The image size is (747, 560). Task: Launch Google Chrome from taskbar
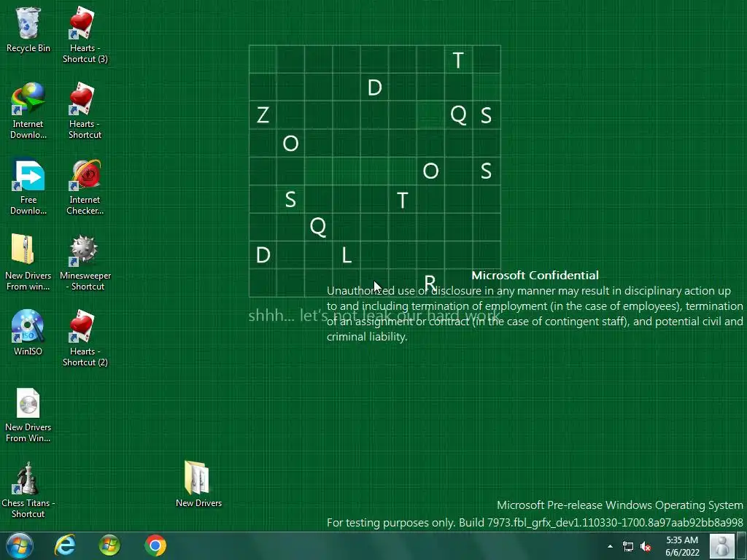pyautogui.click(x=155, y=545)
